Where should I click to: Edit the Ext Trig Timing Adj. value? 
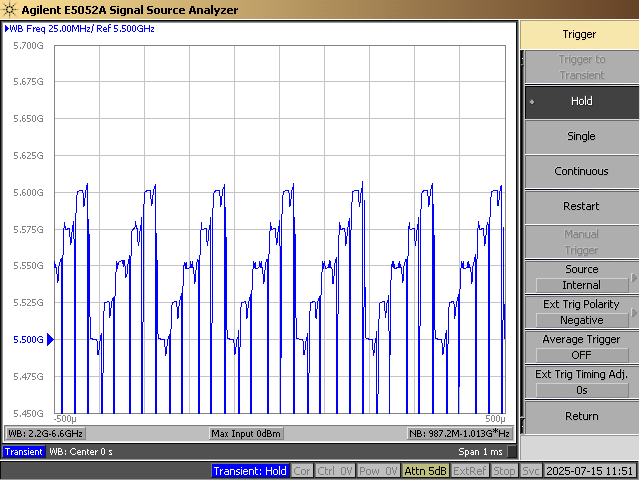click(x=581, y=383)
